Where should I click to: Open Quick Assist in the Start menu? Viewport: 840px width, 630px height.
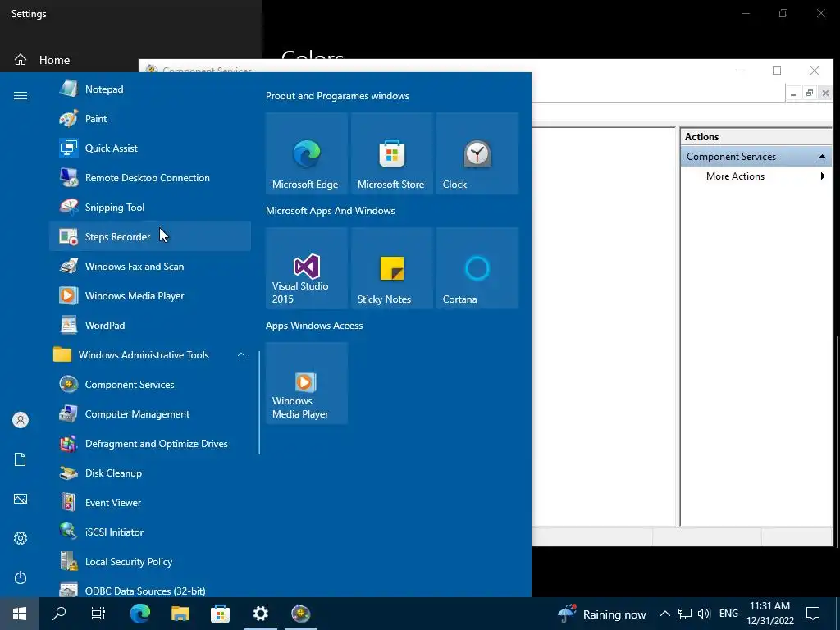pos(150,148)
